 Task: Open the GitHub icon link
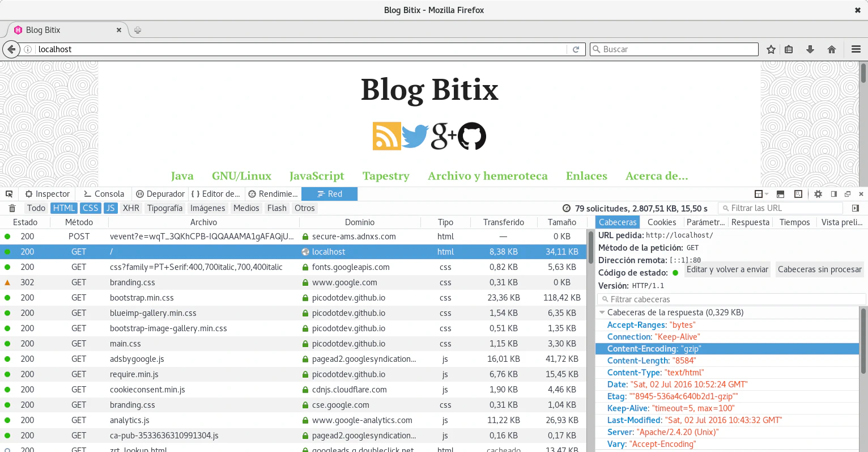point(472,136)
